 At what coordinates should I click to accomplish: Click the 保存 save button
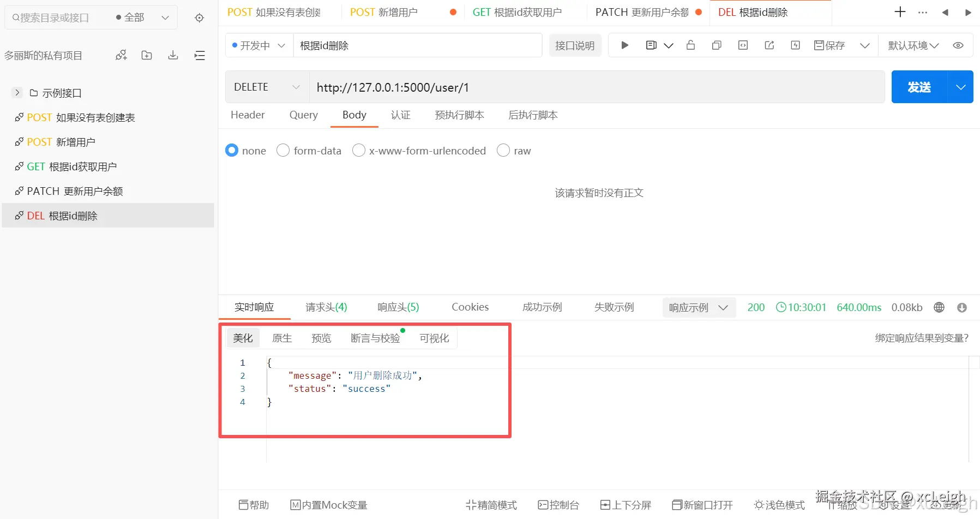click(829, 45)
